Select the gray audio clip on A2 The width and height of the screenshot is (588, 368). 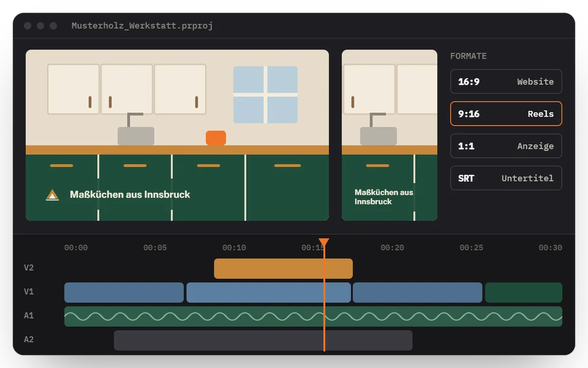coord(263,340)
